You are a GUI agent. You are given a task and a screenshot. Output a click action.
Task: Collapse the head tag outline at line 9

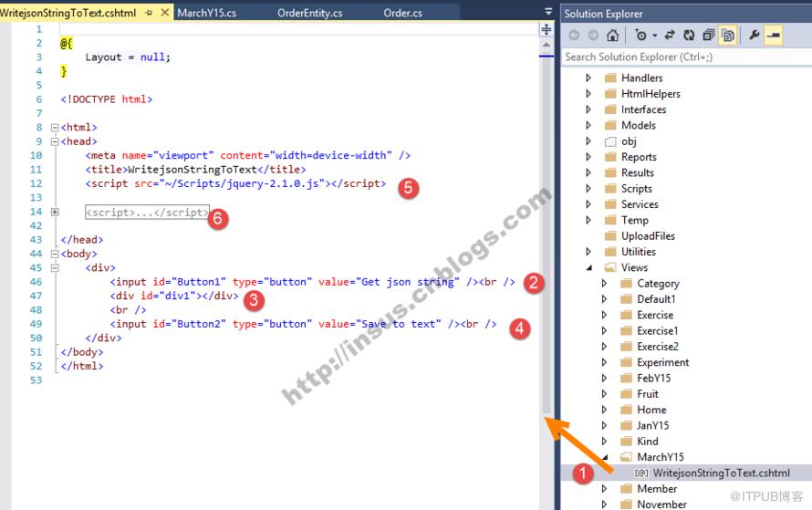[x=55, y=141]
